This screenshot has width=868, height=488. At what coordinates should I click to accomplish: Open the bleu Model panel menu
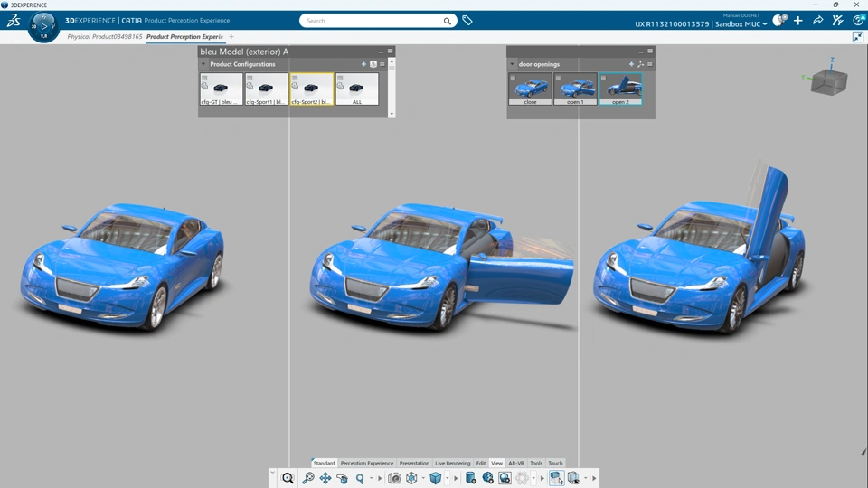pyautogui.click(x=391, y=51)
